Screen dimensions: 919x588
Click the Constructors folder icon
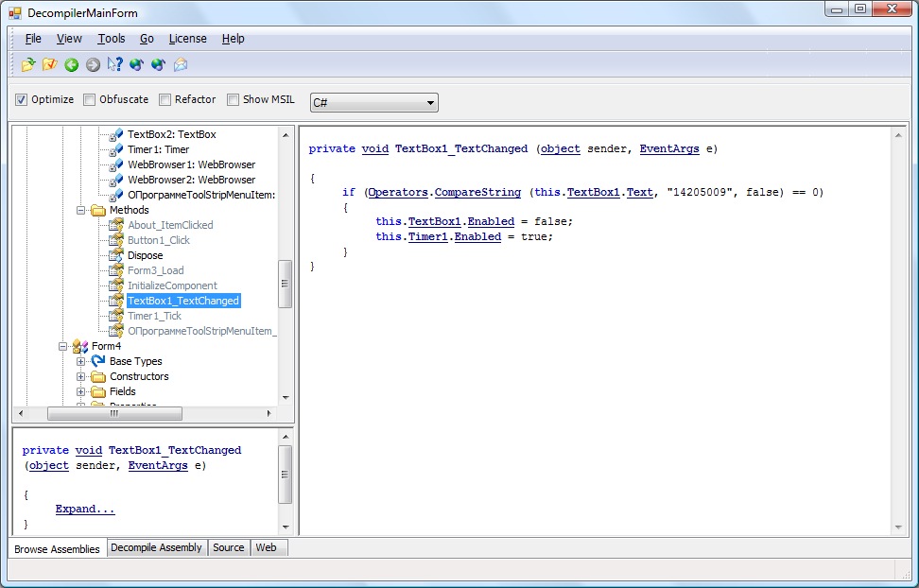pos(98,376)
